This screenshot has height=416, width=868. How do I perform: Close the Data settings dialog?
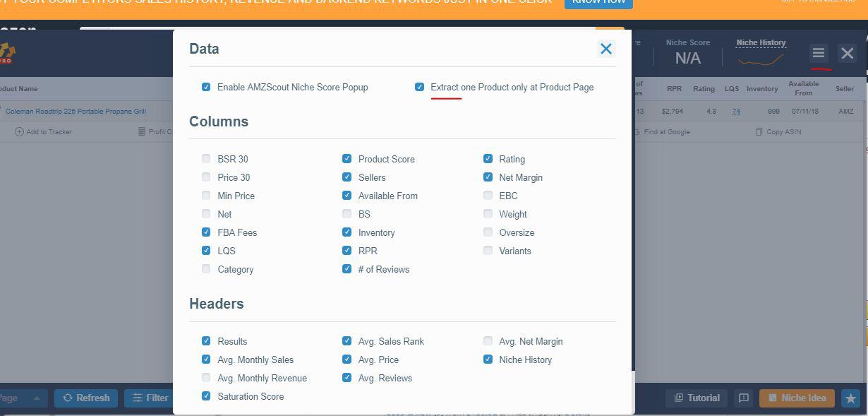[x=605, y=49]
